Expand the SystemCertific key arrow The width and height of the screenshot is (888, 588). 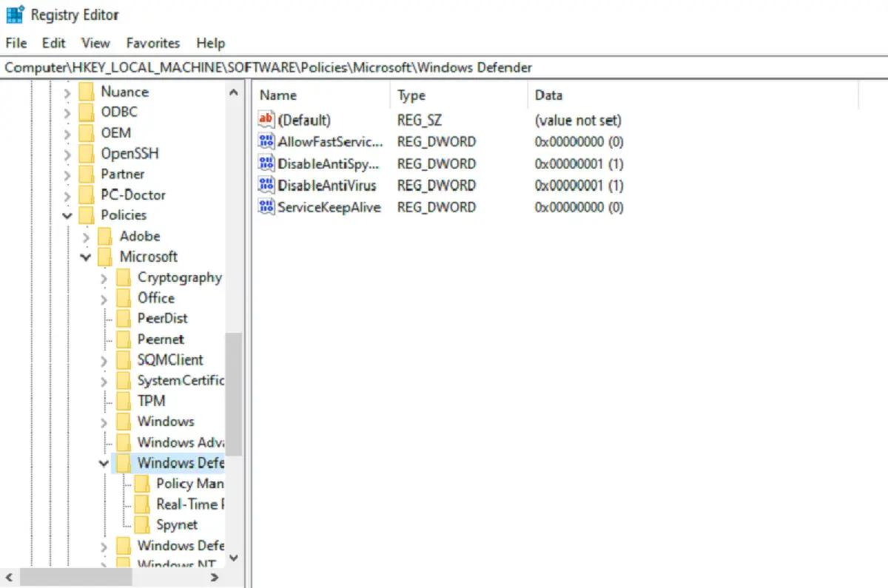(x=104, y=382)
